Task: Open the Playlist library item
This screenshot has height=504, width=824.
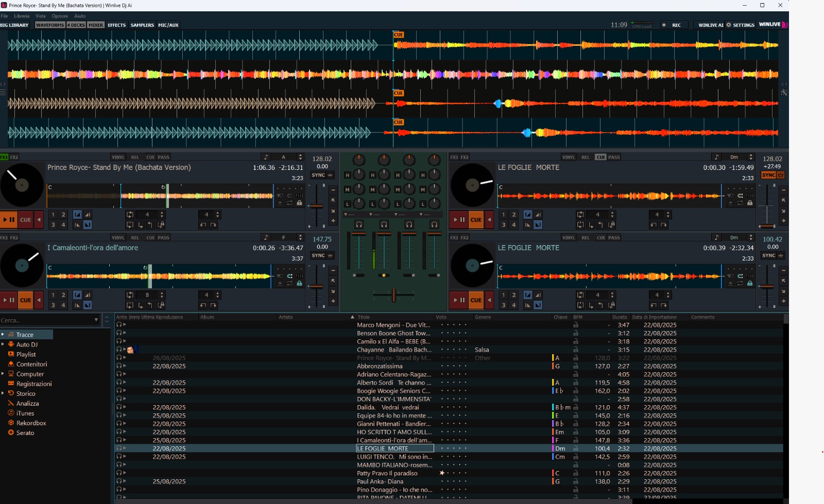Action: click(26, 354)
